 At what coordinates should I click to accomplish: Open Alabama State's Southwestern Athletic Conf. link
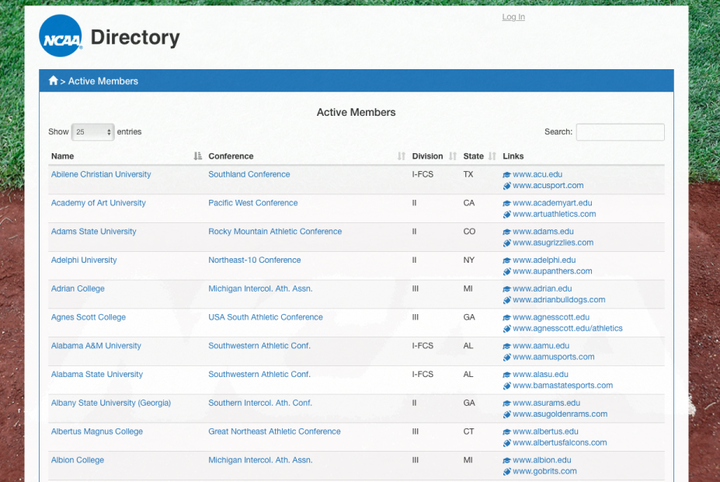259,374
